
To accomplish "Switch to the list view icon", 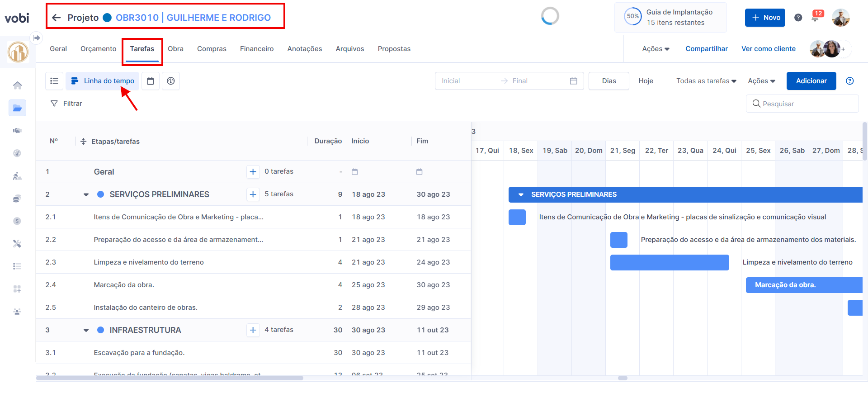I will point(54,81).
